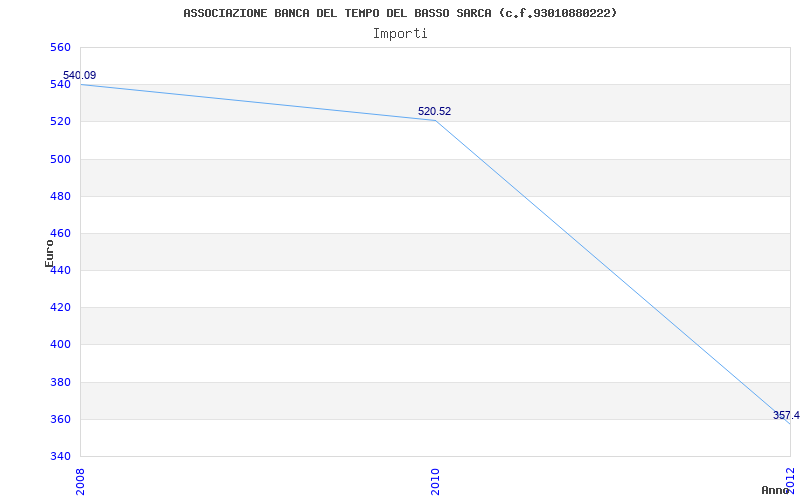
Task: Click the 2010 x-axis year label
Action: pos(435,480)
